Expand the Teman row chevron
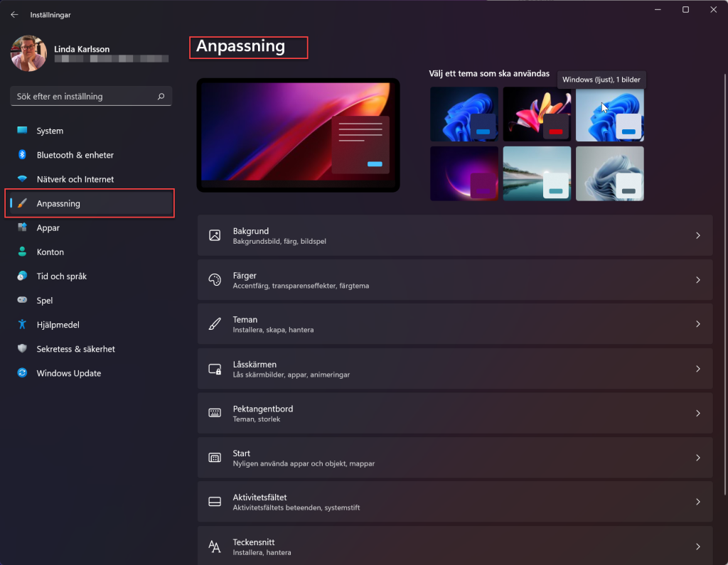The width and height of the screenshot is (728, 565). 698,324
